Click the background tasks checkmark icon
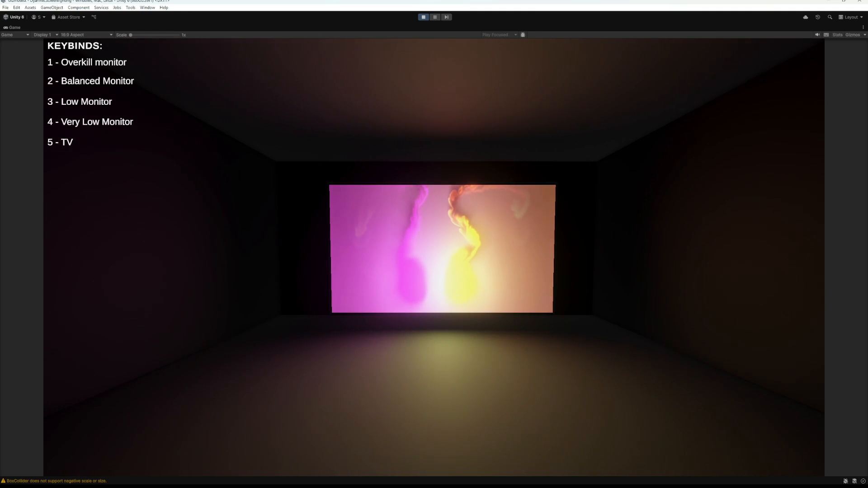Screen dimensions: 868x488 tap(863, 481)
